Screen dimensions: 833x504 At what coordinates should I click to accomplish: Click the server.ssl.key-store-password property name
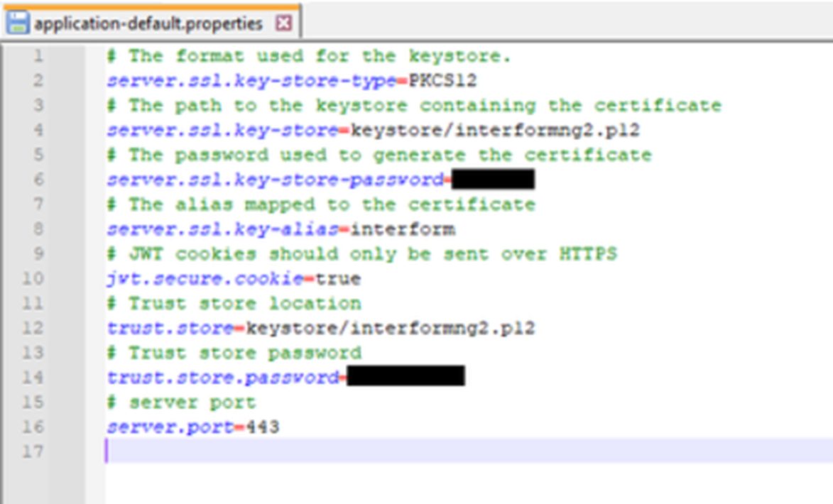[275, 180]
